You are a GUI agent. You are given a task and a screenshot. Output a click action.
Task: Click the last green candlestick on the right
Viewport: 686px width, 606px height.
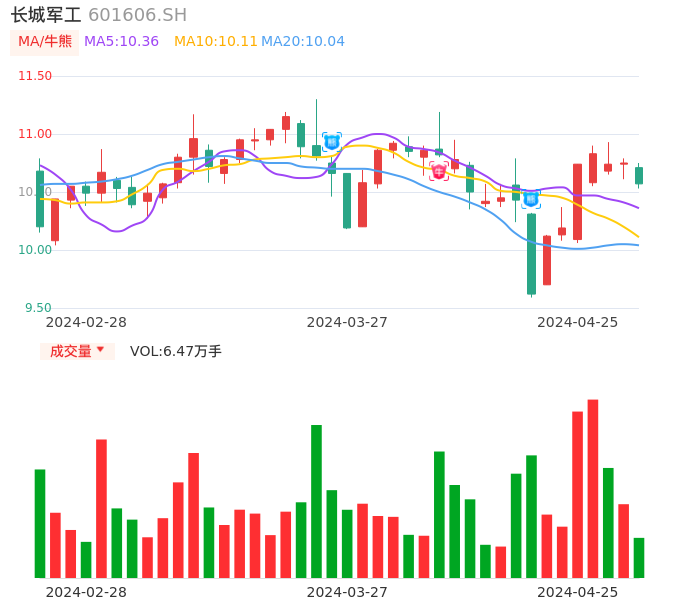639,175
